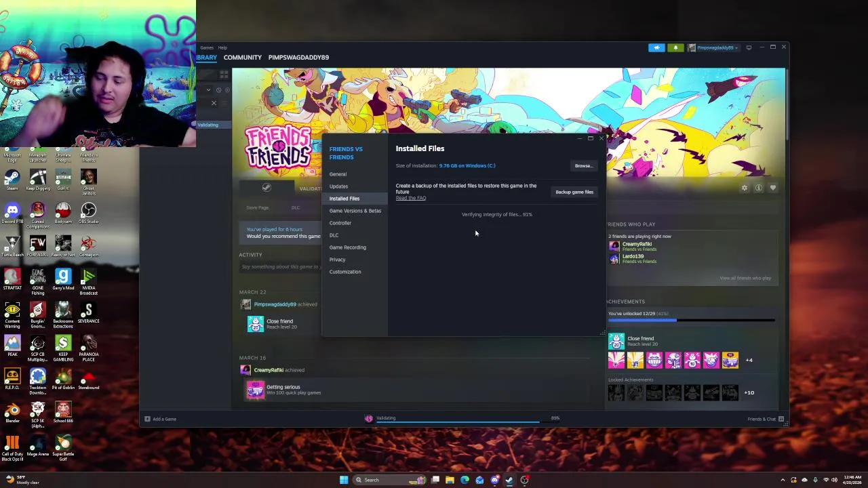The height and width of the screenshot is (488, 868).
Task: Launch R.E.P.O. desktop icon
Action: coord(12,379)
